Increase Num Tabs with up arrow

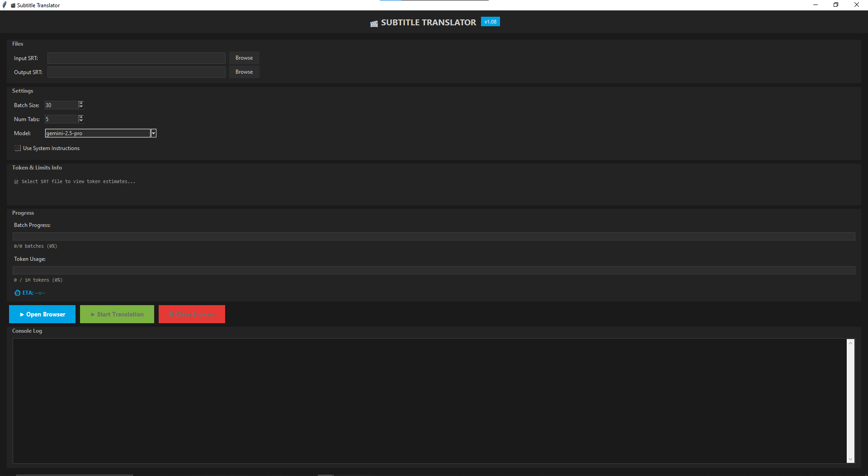coord(81,117)
